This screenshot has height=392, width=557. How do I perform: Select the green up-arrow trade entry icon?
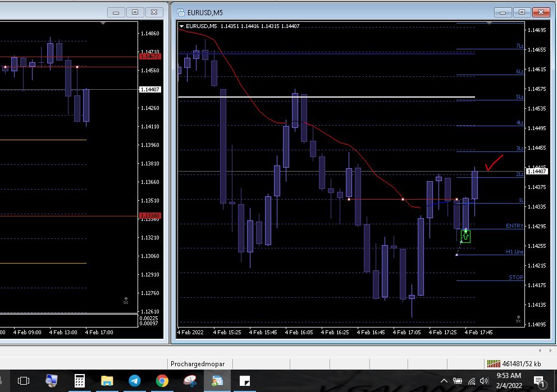tap(465, 236)
